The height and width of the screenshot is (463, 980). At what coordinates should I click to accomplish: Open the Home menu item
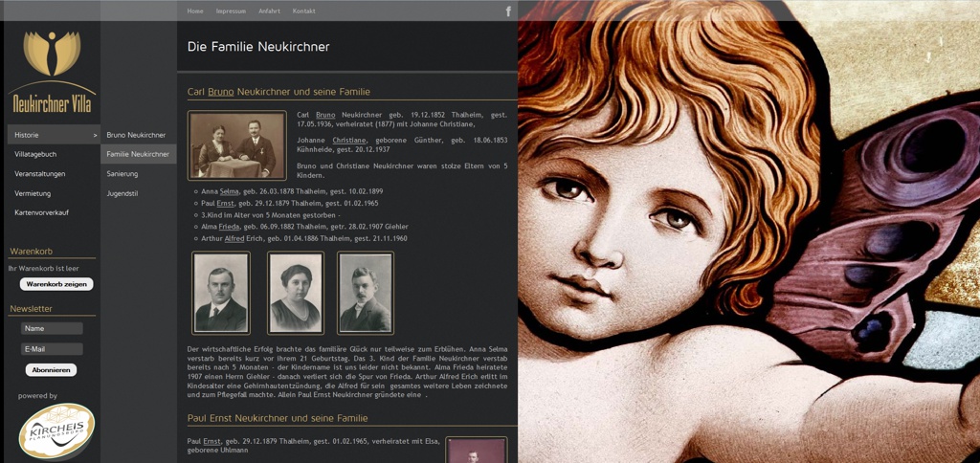195,11
